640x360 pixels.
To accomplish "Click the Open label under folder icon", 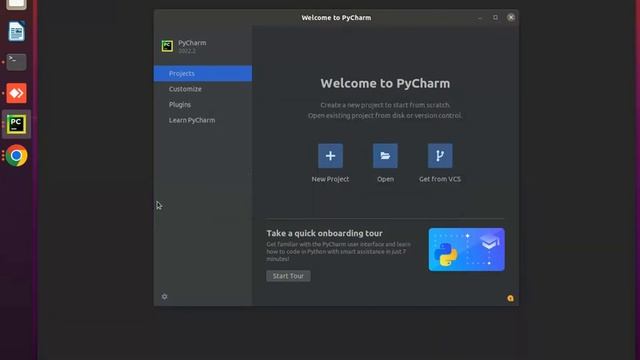I will coord(385,179).
